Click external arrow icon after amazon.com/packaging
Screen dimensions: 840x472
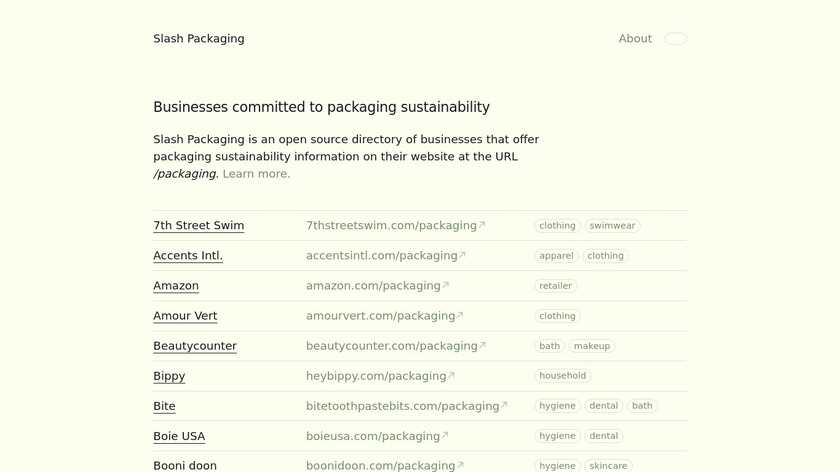(446, 285)
